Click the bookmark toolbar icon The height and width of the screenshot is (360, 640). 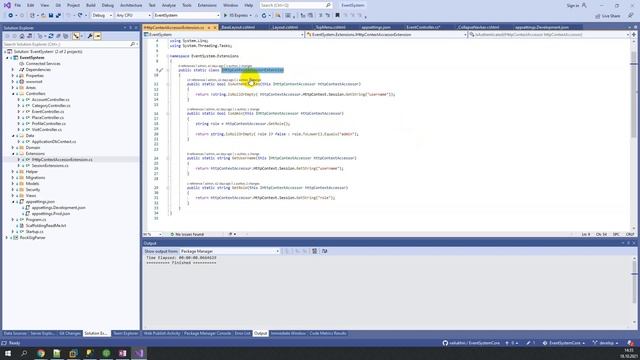(x=337, y=16)
